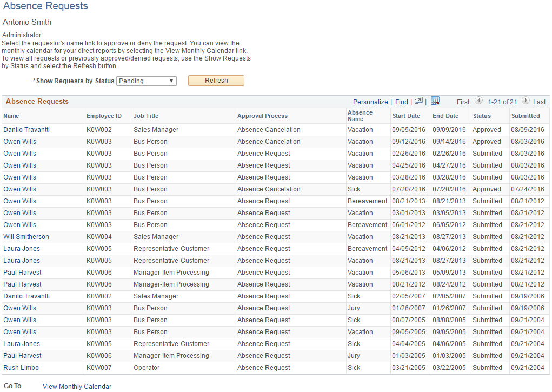Select the Operator job title cell
Viewport: 552px width, 392px height.
[147, 368]
